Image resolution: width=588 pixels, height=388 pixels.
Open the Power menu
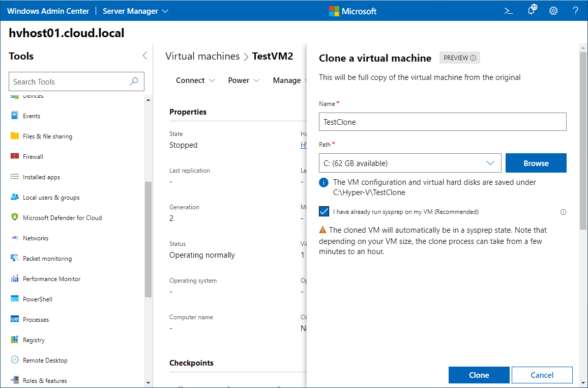pos(244,80)
